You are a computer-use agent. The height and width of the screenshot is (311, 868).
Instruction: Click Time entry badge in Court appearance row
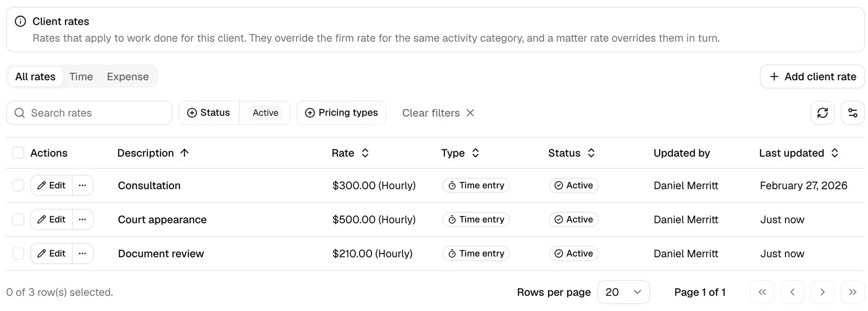(476, 220)
